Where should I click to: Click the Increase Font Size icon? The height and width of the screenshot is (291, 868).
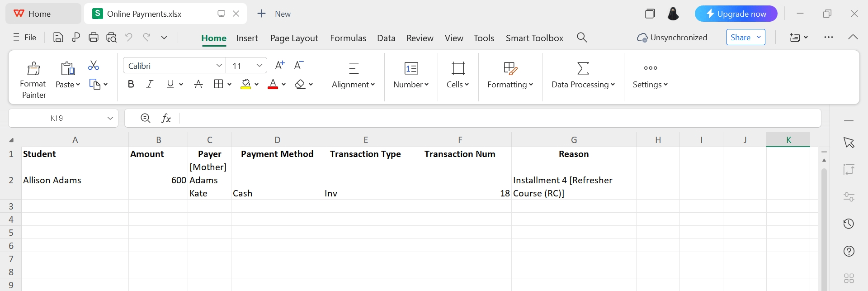[x=280, y=66]
